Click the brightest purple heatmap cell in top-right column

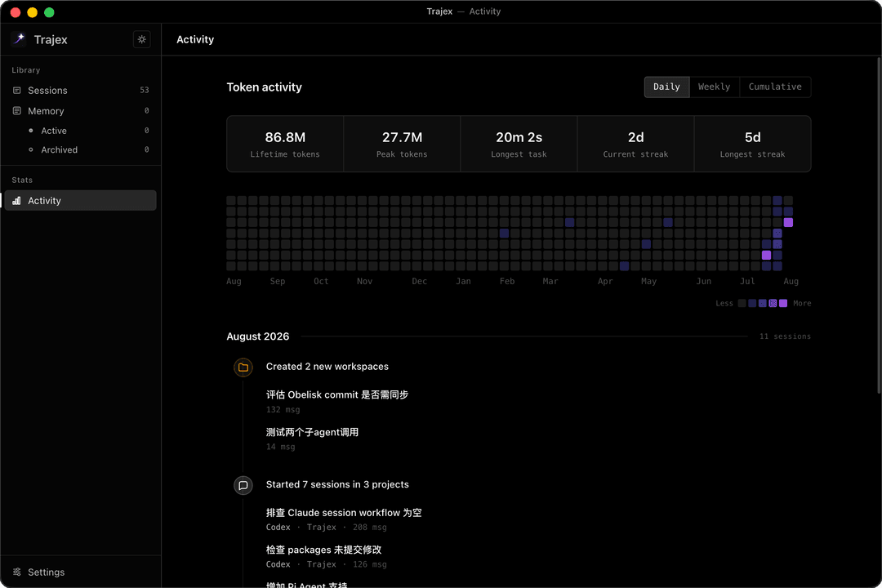[x=789, y=222]
